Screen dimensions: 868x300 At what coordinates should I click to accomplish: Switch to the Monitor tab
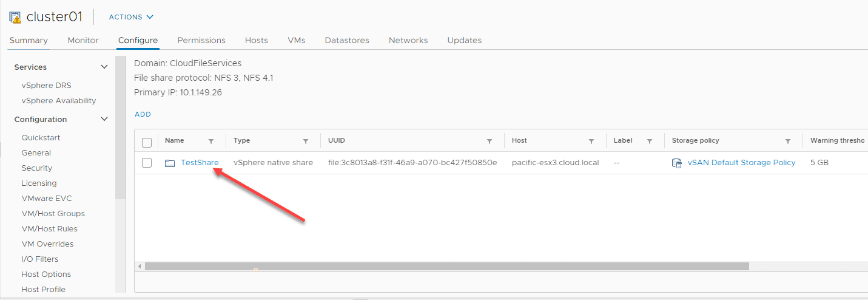(83, 40)
